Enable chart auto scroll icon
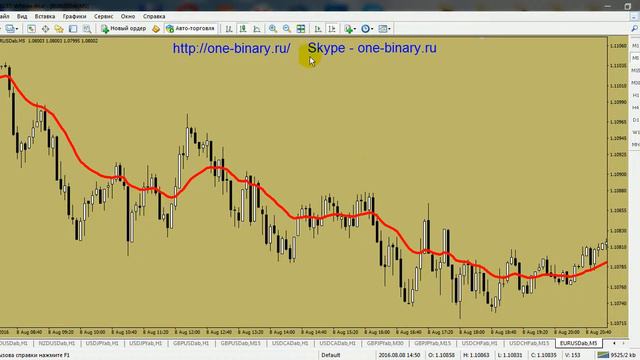This screenshot has height=360, width=640. tap(318, 29)
